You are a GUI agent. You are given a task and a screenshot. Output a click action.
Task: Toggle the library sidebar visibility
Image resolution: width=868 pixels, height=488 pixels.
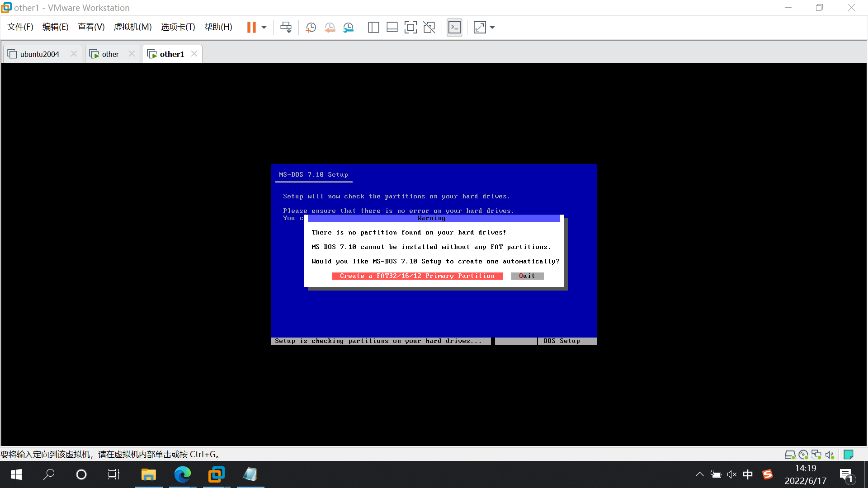[x=373, y=27]
